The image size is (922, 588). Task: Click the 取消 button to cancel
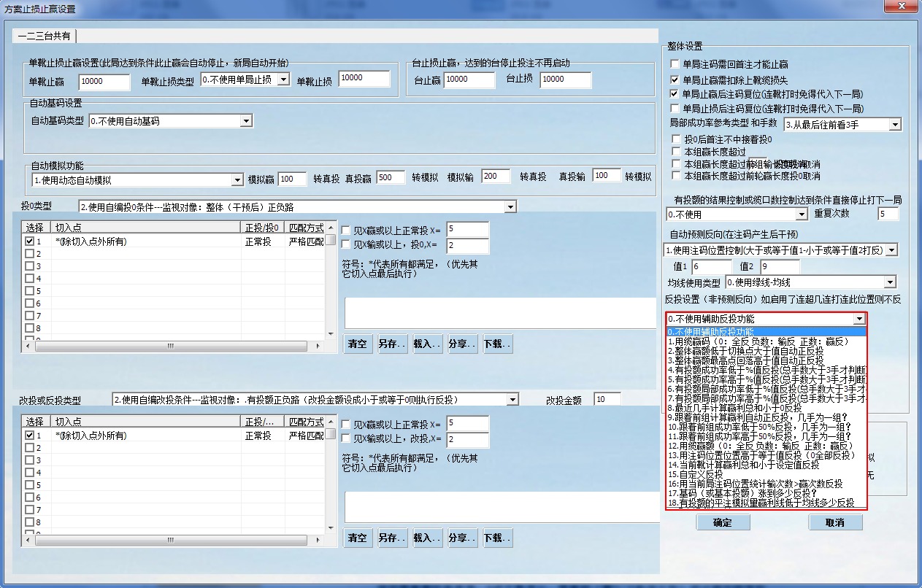835,522
